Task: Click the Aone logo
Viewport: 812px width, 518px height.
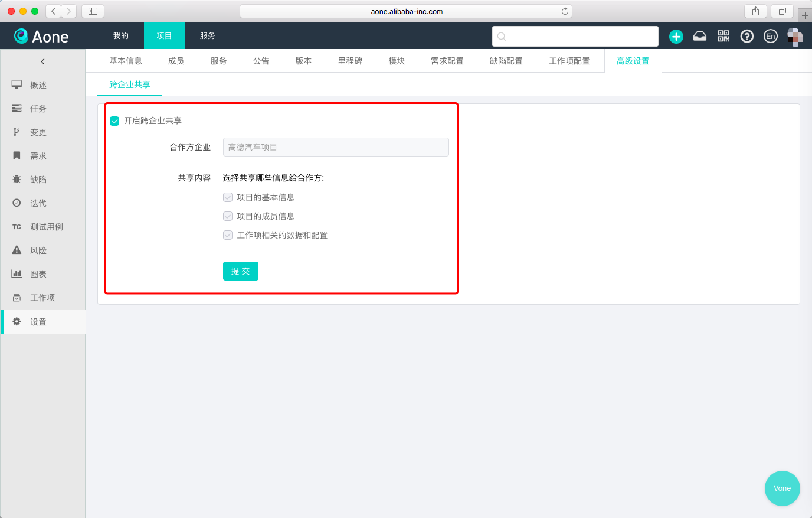Action: point(41,37)
